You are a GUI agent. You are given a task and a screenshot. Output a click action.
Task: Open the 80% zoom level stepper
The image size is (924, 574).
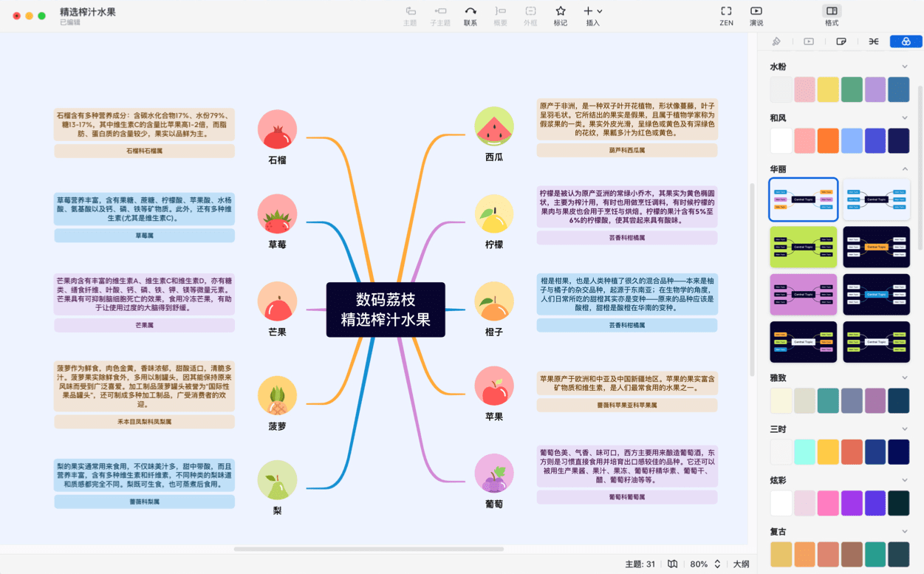(716, 564)
